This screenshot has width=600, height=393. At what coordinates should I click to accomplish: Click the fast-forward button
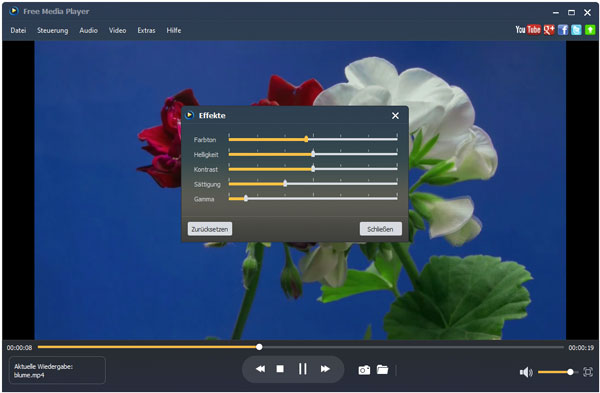coord(325,369)
